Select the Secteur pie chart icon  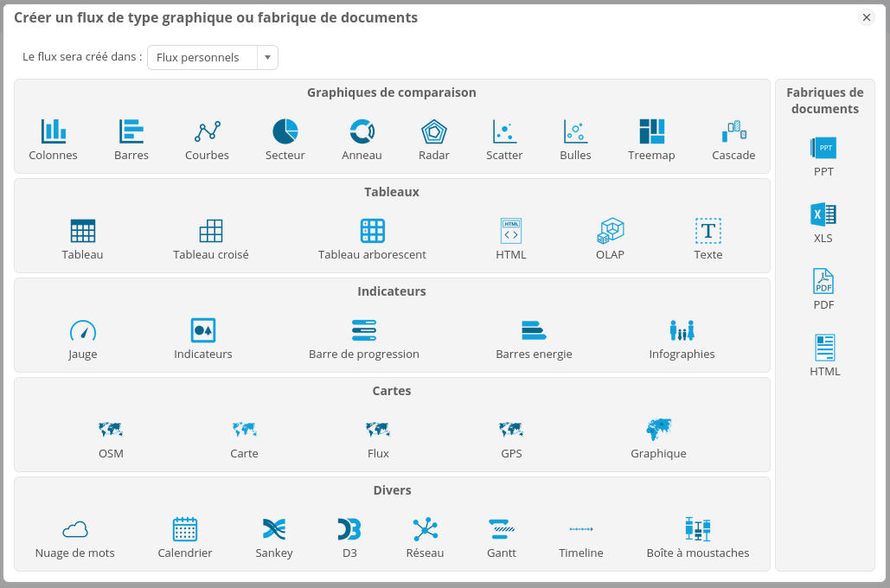[285, 131]
